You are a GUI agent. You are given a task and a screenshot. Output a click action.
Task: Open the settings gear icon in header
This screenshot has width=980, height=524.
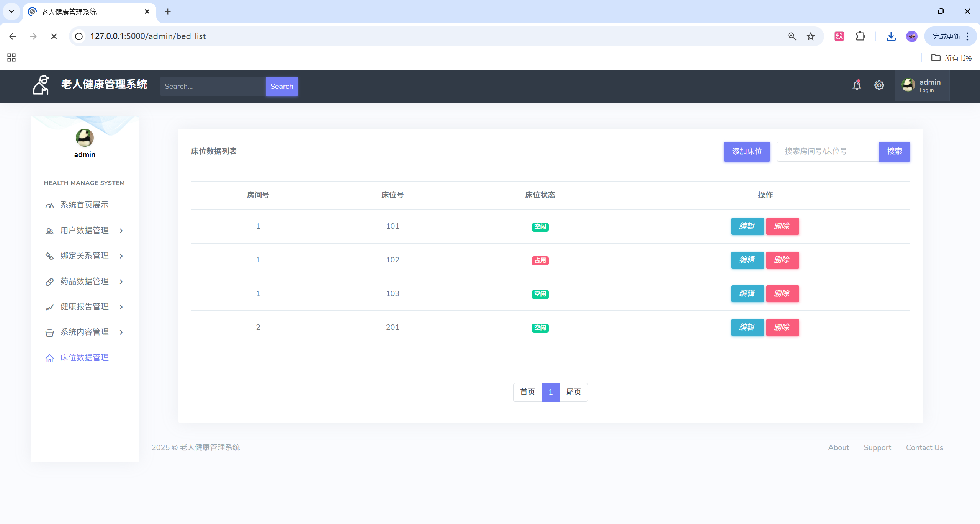tap(879, 85)
